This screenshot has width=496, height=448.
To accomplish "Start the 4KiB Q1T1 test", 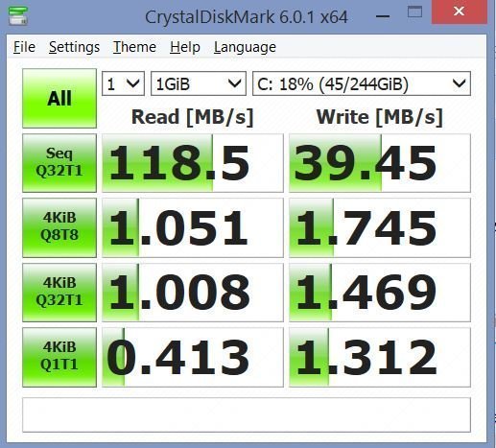I will (x=59, y=357).
